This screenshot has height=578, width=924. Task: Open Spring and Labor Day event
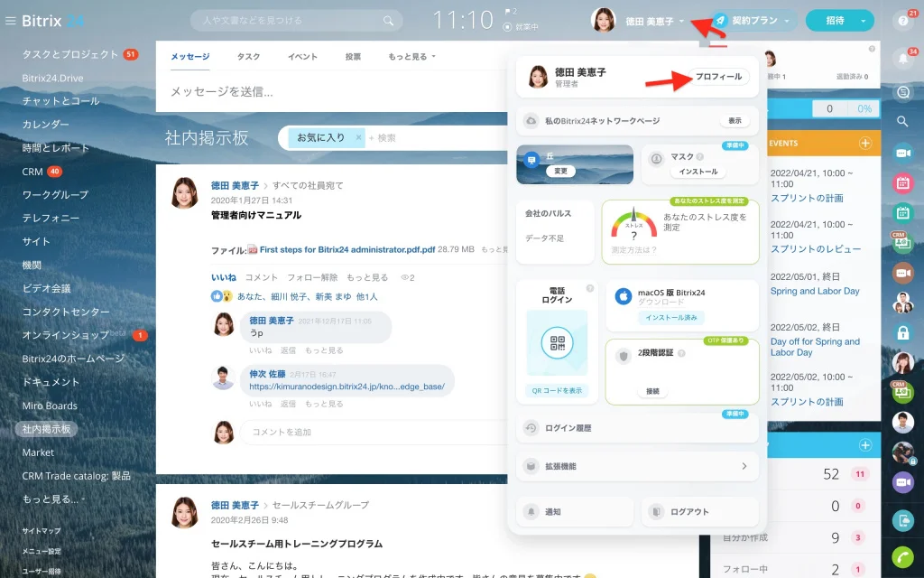pos(815,292)
